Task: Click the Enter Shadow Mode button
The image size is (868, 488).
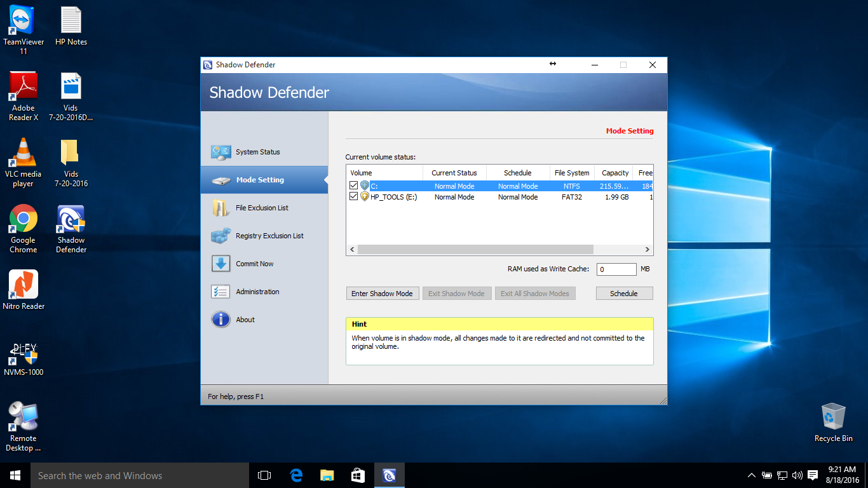Action: [382, 294]
